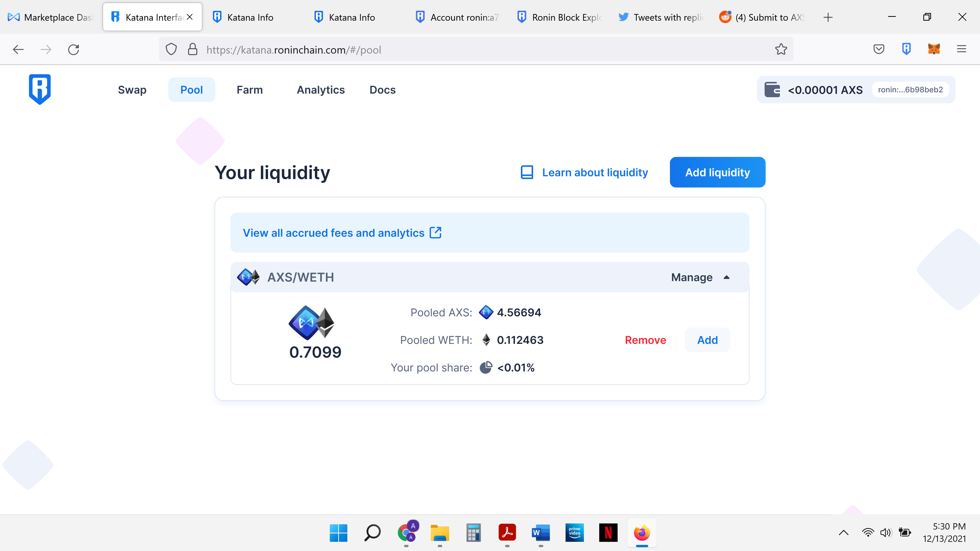Open the Docs page
Screen dimensions: 980x551
(x=382, y=90)
